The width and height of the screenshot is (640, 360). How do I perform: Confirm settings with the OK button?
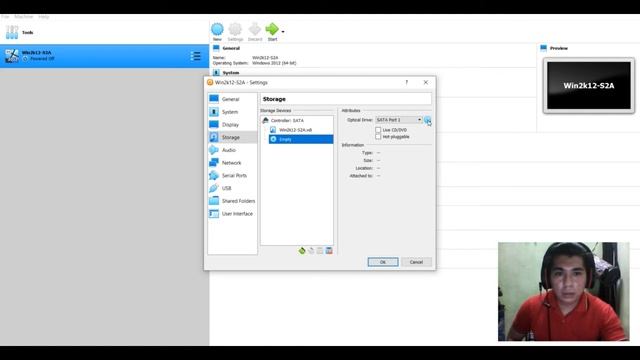tap(383, 262)
